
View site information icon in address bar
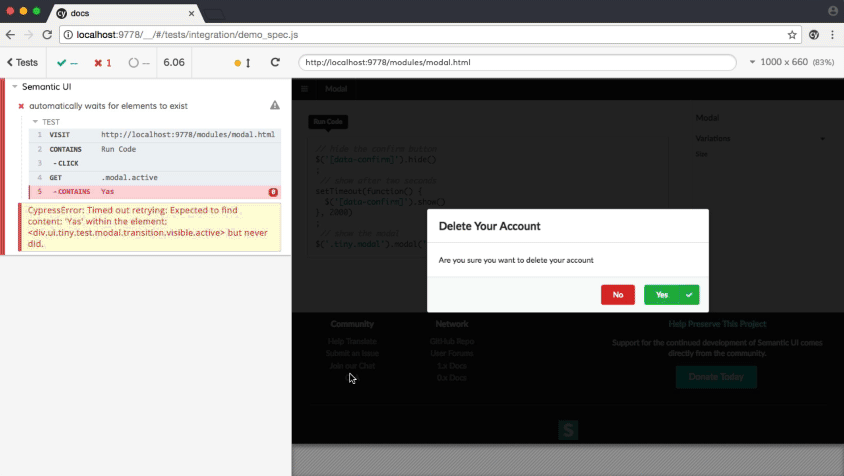click(68, 34)
